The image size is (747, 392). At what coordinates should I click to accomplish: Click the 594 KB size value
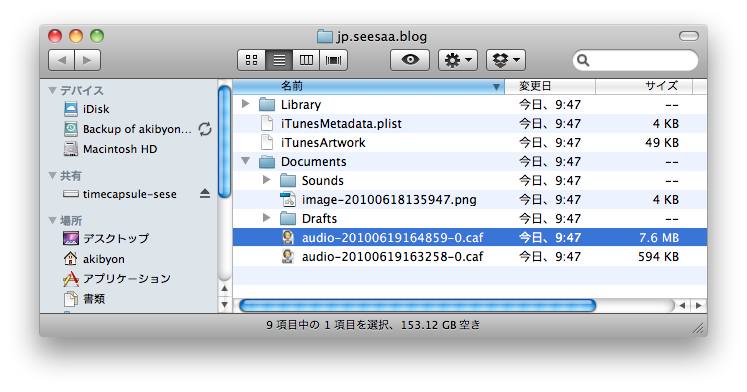658,257
